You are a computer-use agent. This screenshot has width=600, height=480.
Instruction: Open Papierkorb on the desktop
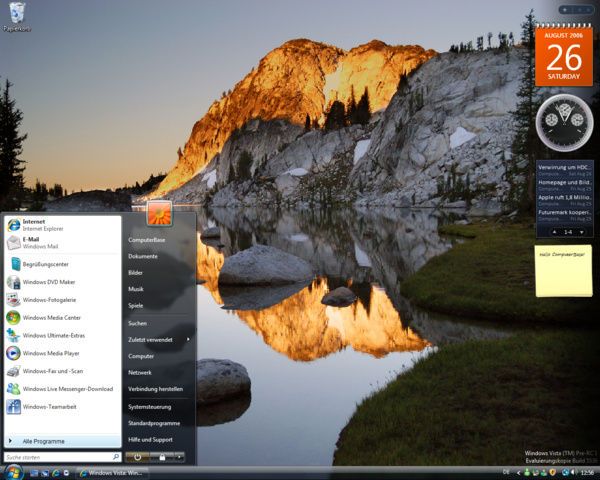[17, 16]
